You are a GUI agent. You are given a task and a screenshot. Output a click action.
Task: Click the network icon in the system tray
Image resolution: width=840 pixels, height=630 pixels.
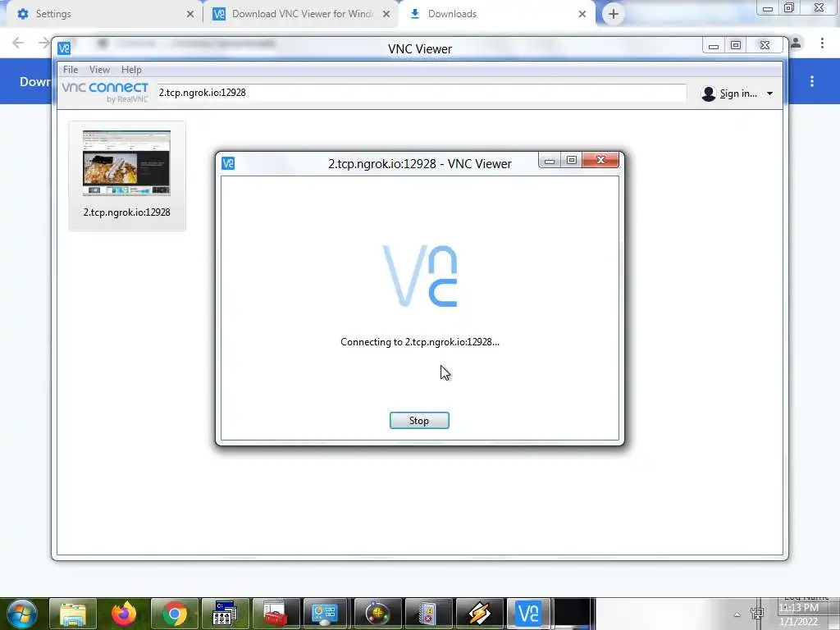coord(757,614)
